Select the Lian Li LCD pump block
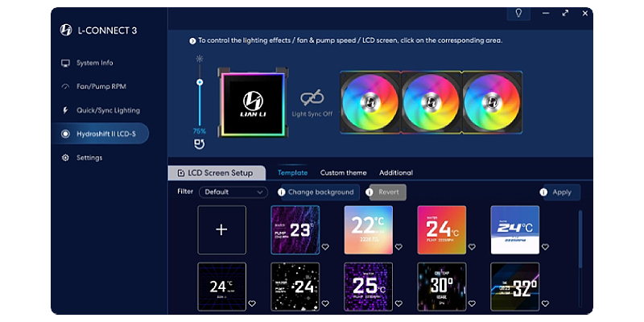 click(x=254, y=103)
